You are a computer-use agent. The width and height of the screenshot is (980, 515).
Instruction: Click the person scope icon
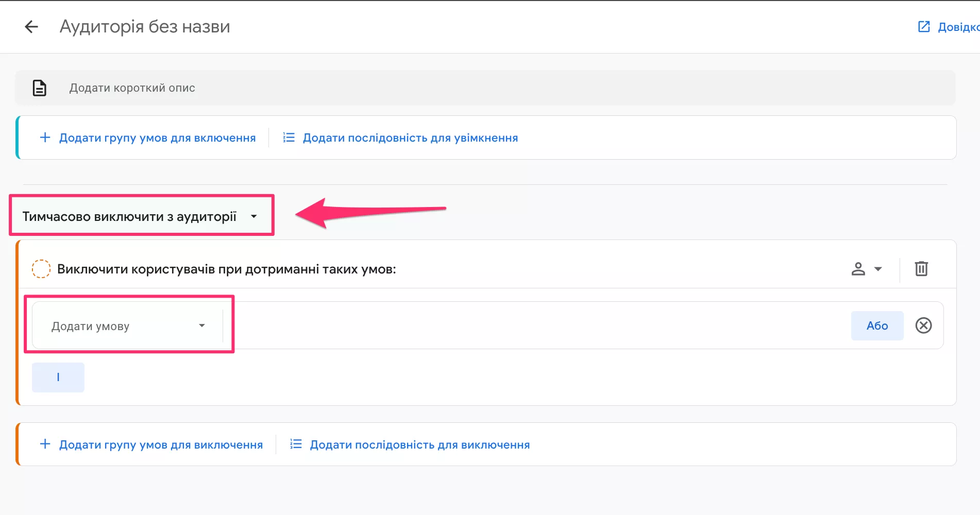point(858,269)
